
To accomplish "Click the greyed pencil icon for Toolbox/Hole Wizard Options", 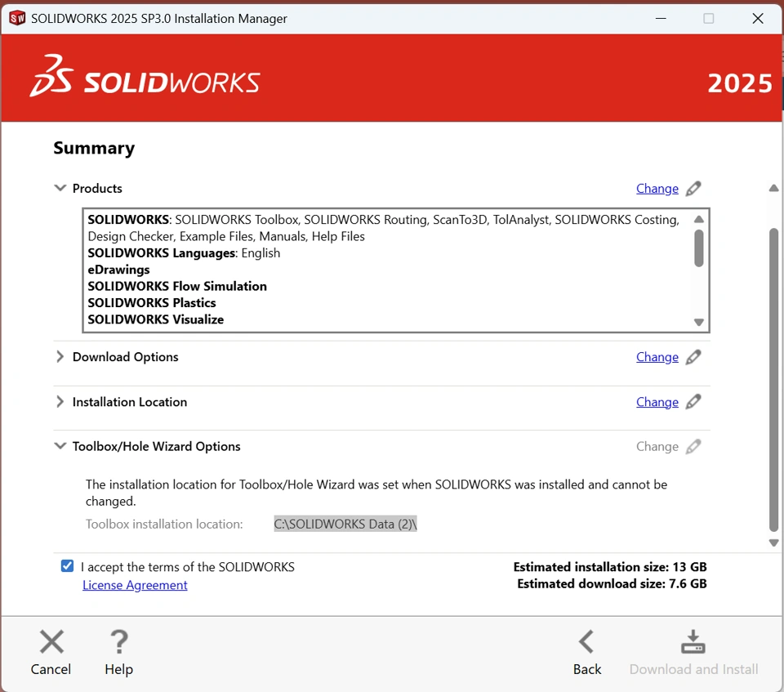I will [x=693, y=446].
